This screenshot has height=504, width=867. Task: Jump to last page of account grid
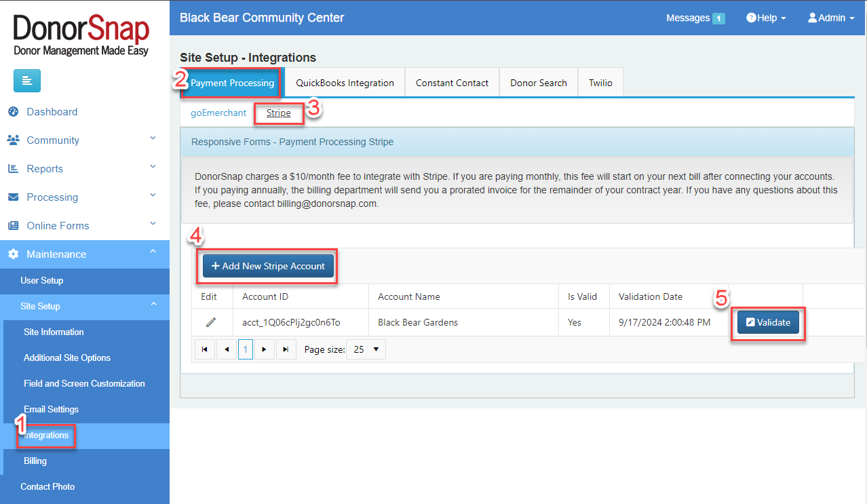(286, 350)
